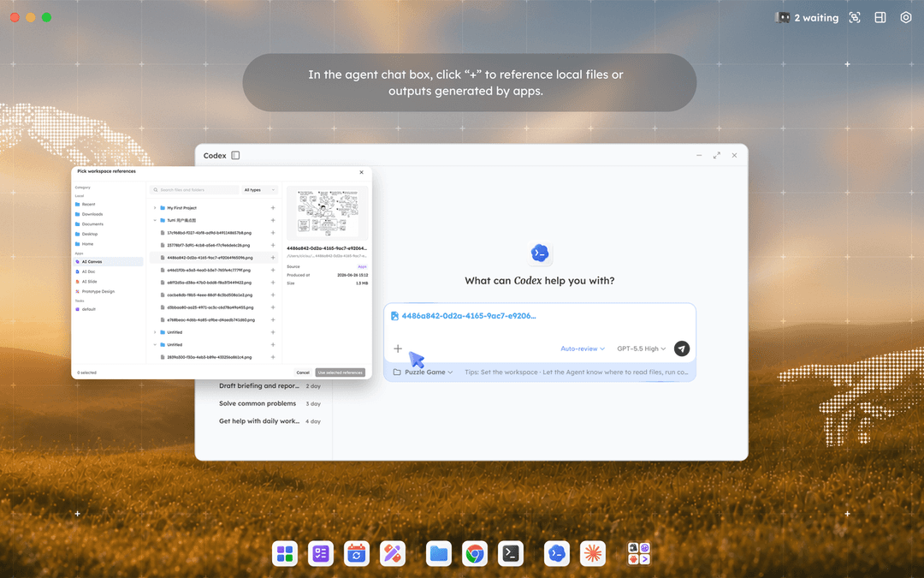This screenshot has height=578, width=924.
Task: Open the attached 4486a842 file chip
Action: click(x=463, y=316)
